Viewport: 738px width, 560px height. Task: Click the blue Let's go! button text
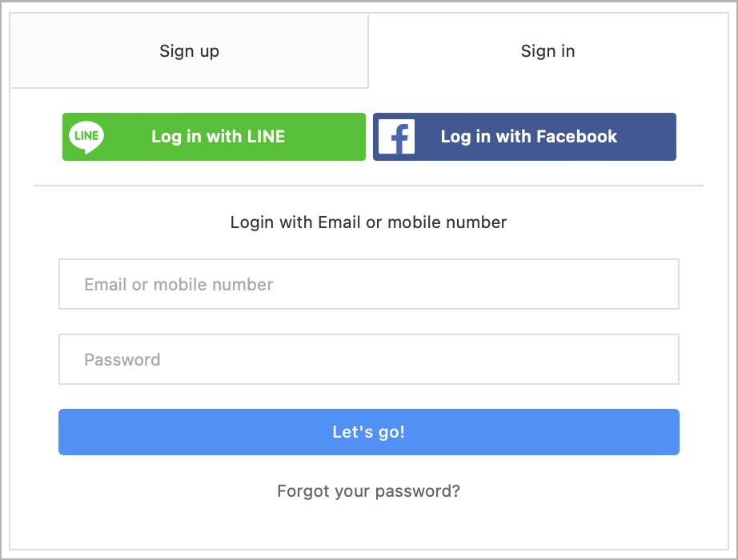point(368,432)
